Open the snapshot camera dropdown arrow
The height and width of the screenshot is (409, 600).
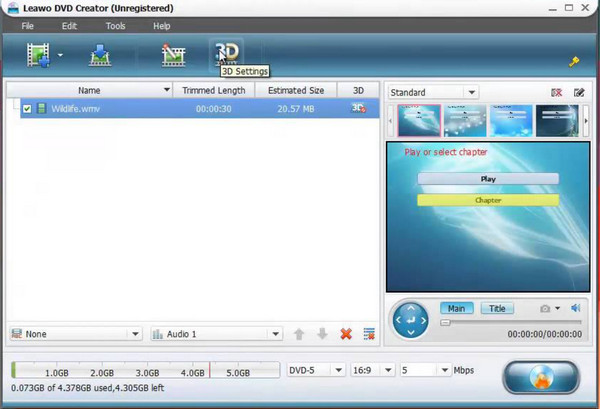tap(558, 308)
